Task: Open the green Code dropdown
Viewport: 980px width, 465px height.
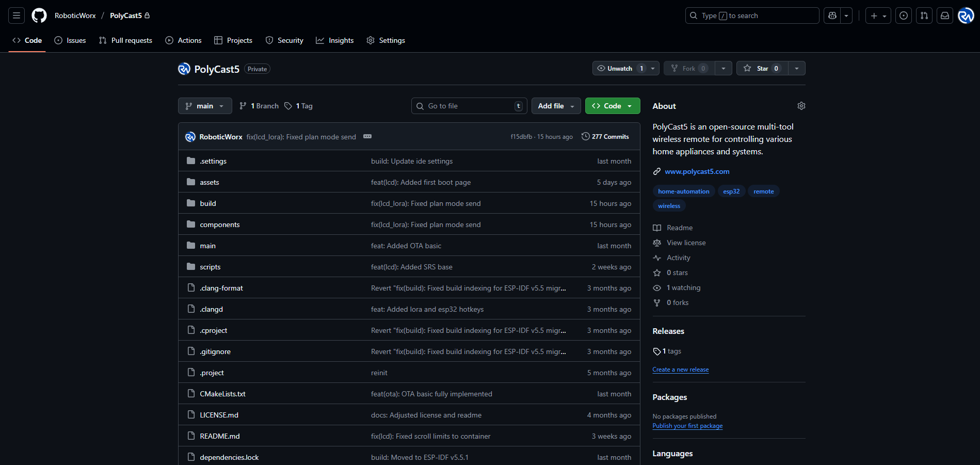Action: tap(613, 106)
